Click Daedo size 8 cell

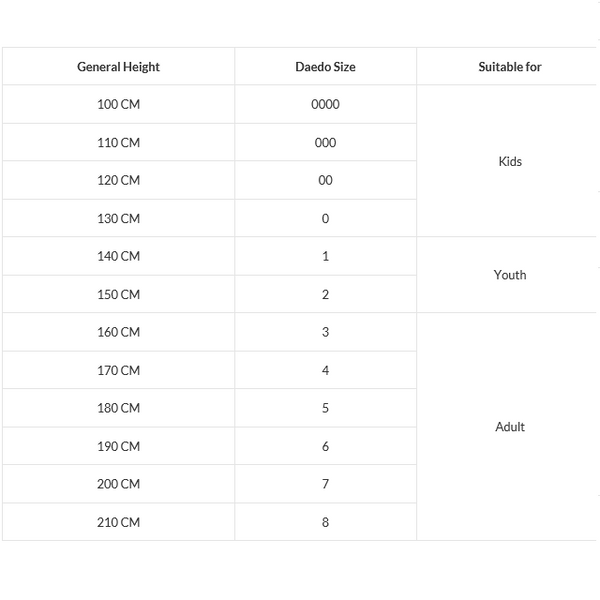point(325,522)
